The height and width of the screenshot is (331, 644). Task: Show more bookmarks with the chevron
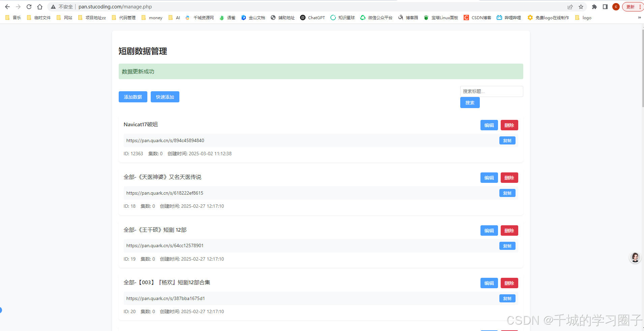pos(639,18)
